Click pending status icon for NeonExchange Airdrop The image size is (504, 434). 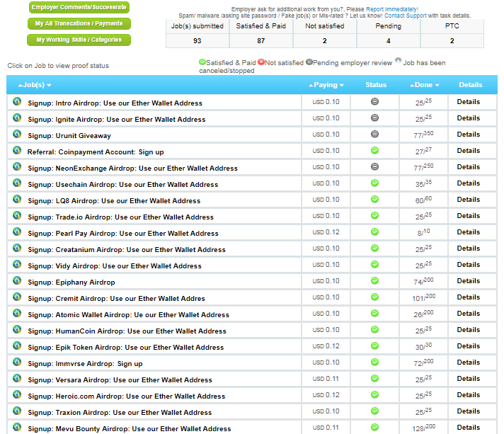tap(374, 166)
